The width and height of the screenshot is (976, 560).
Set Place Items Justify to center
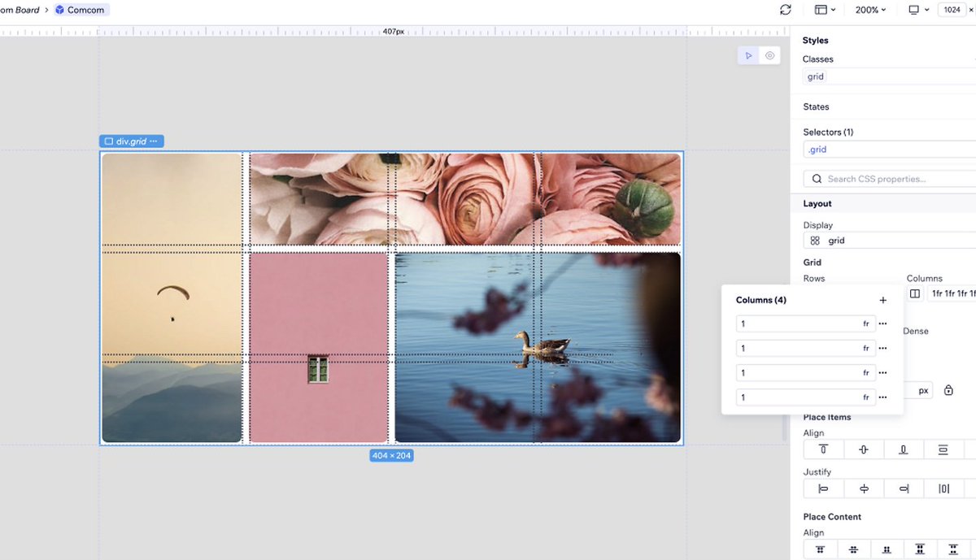[864, 488]
